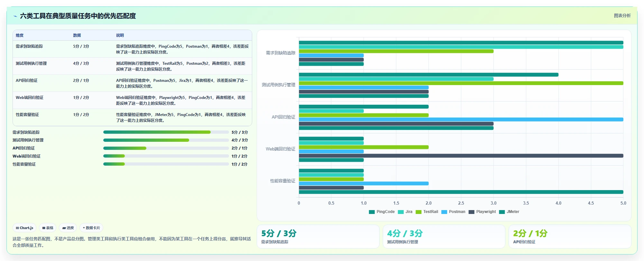Click the Chart.js tag
644x261 pixels.
click(x=24, y=228)
